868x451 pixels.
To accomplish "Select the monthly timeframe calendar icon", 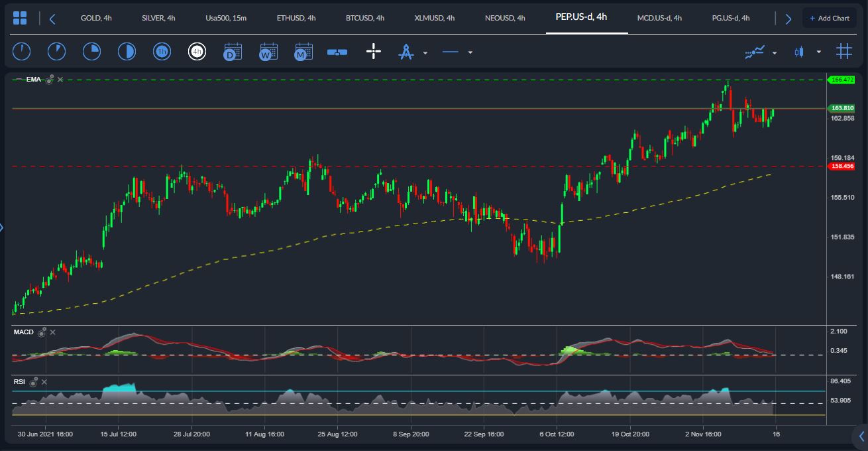I will tap(303, 51).
